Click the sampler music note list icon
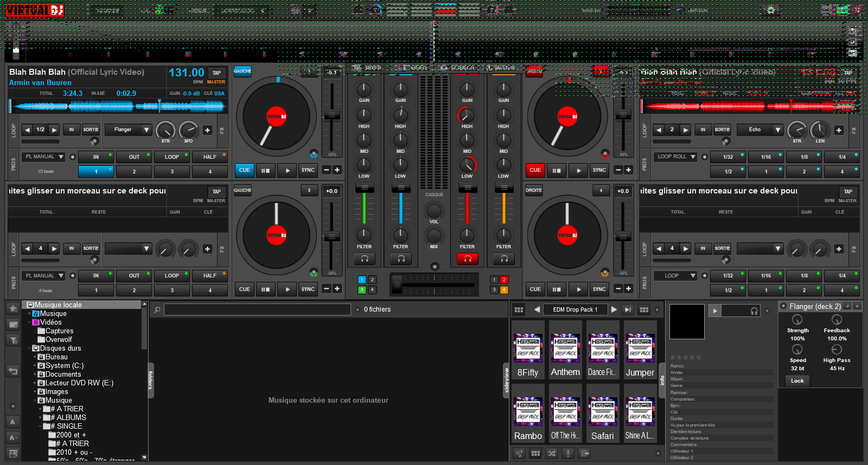The height and width of the screenshot is (465, 868). coord(519,453)
